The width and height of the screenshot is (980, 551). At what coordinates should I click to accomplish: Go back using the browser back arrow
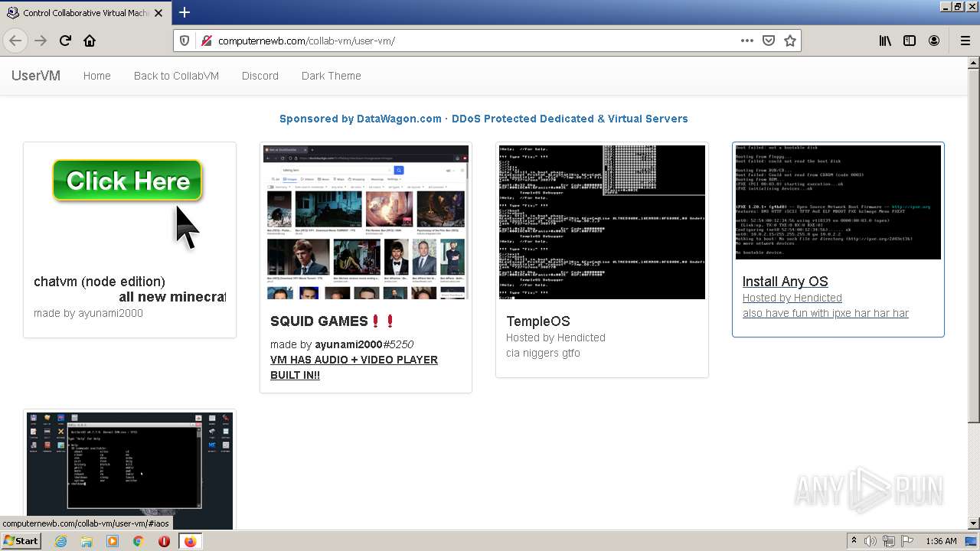coord(15,41)
